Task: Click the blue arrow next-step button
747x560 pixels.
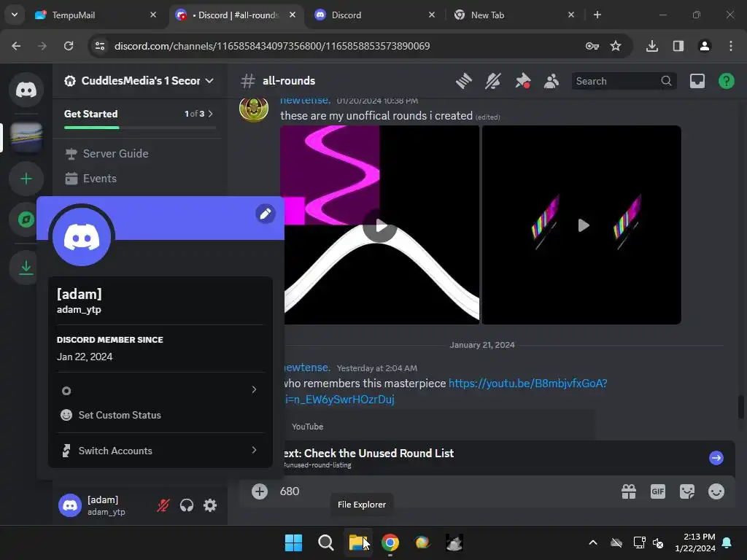Action: 716,458
